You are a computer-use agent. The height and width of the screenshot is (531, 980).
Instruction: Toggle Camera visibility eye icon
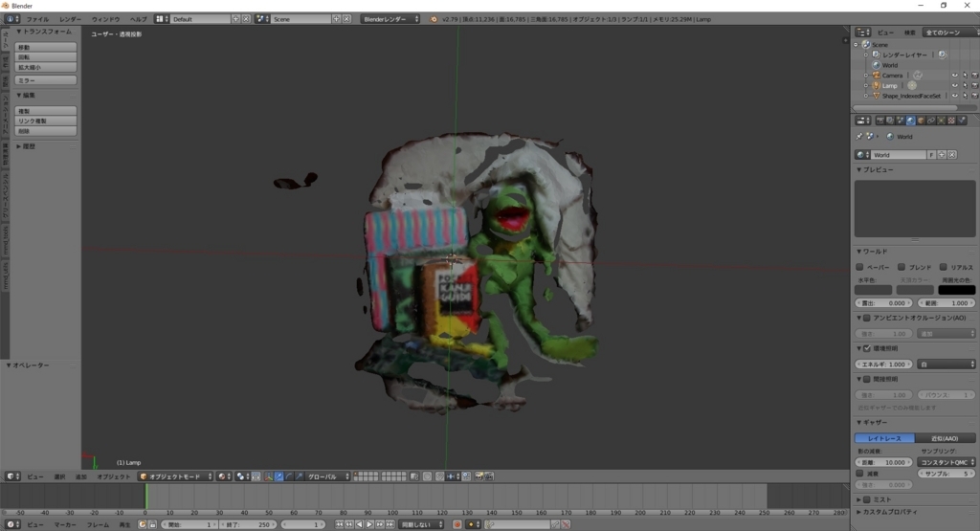tap(954, 75)
